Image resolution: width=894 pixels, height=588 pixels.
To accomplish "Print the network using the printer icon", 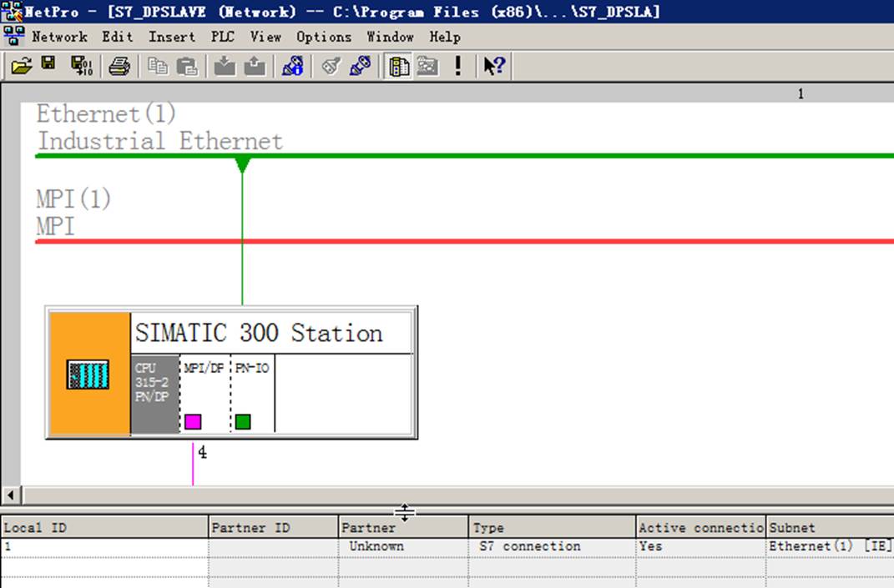I will [x=119, y=66].
